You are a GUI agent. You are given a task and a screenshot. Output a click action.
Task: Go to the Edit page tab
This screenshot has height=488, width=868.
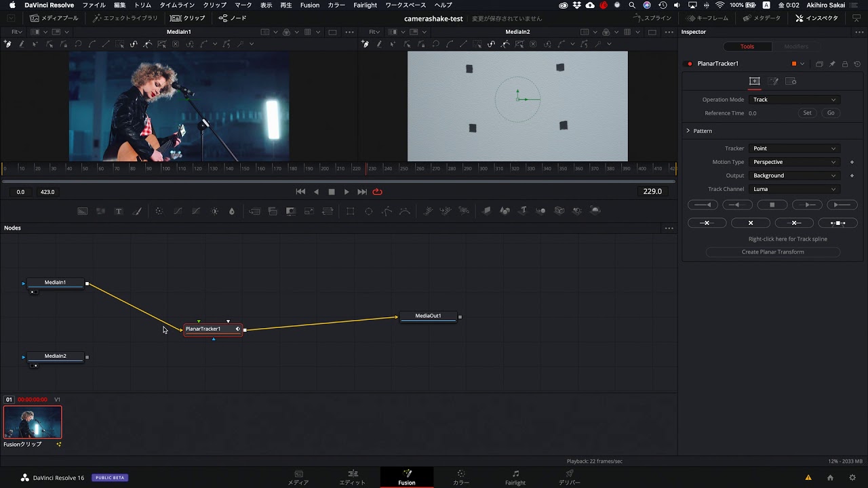pos(352,477)
